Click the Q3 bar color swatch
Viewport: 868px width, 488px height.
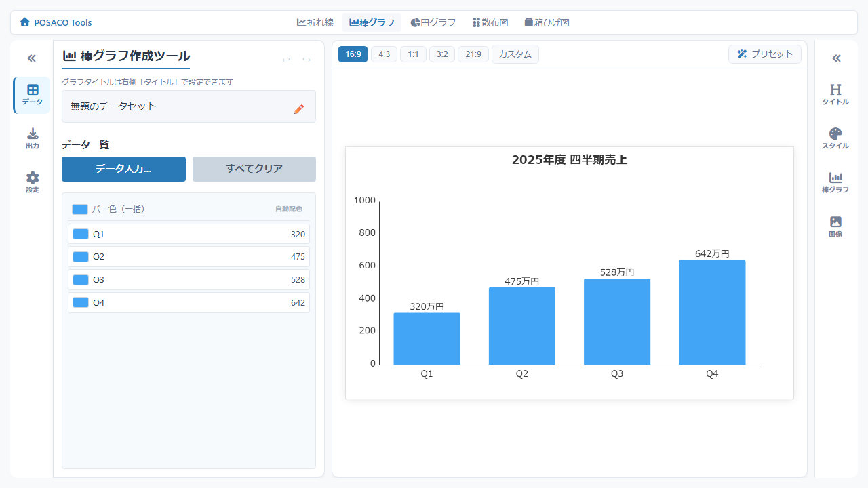81,280
